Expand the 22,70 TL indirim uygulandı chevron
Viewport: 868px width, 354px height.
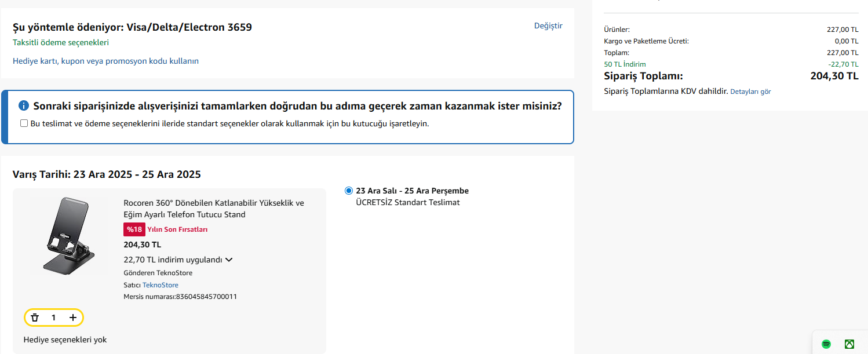tap(229, 260)
